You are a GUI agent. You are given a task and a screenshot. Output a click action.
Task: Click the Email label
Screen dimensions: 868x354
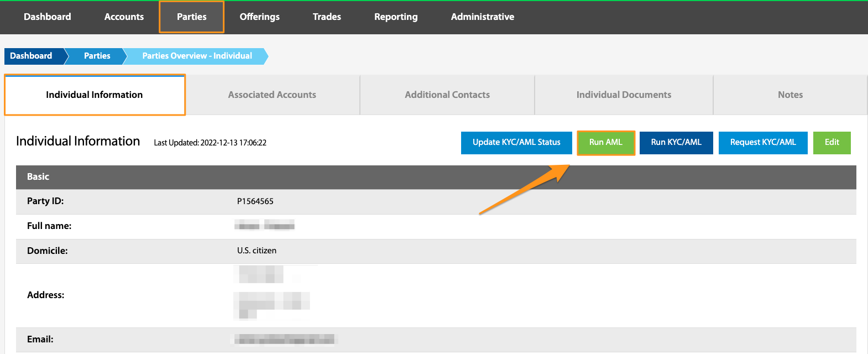[x=40, y=339]
